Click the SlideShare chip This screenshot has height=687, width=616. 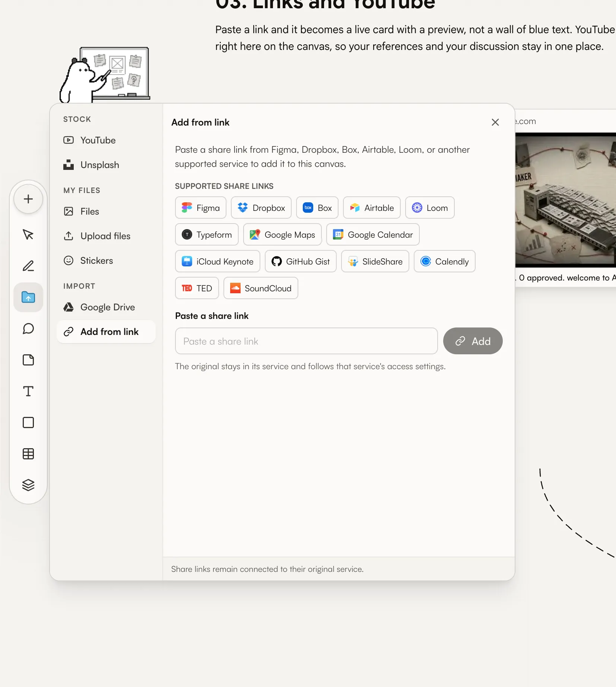[375, 261]
